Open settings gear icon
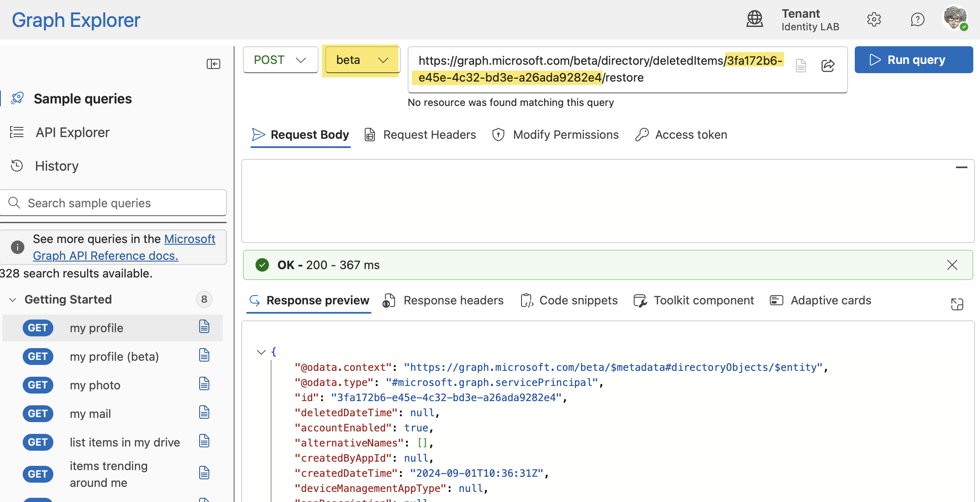The image size is (980, 502). point(874,19)
